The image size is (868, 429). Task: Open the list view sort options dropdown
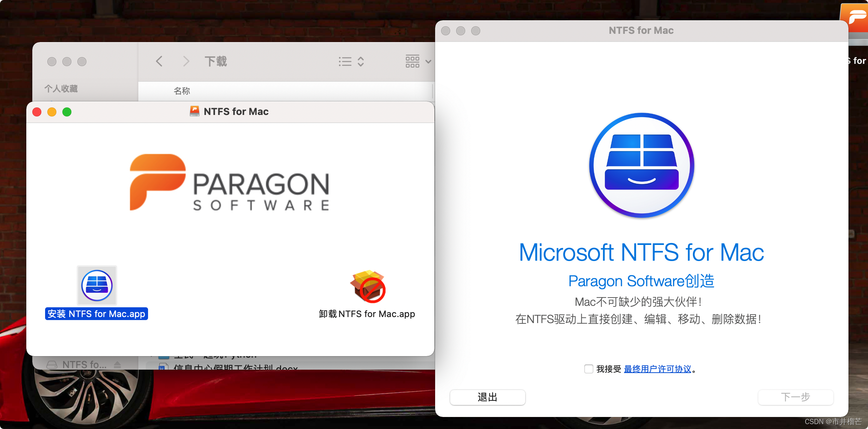[351, 61]
